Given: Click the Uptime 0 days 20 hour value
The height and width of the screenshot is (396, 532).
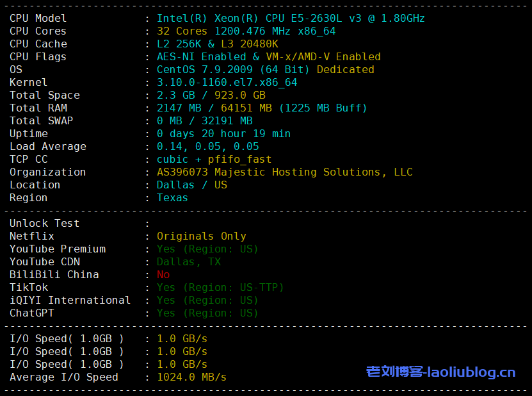Looking at the screenshot, I should [x=223, y=134].
